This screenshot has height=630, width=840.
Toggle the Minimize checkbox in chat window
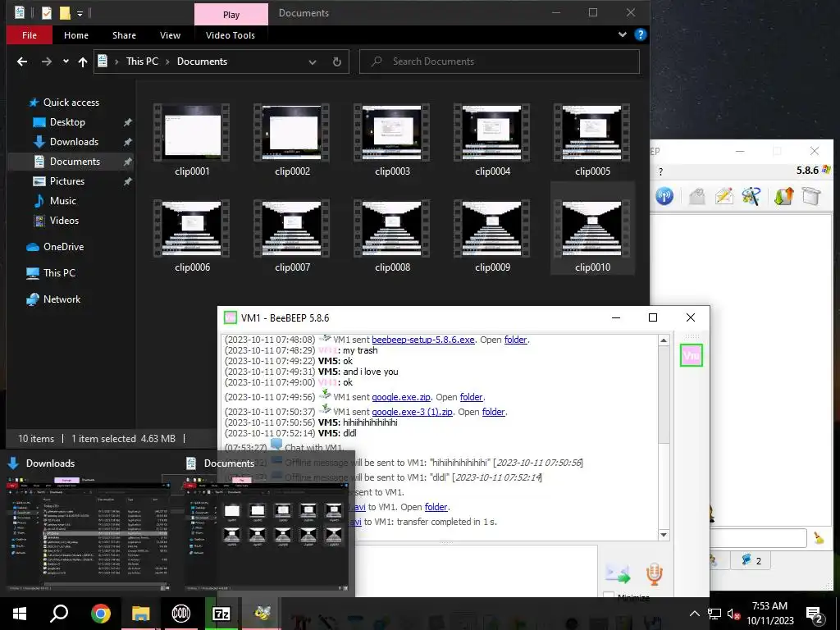point(609,596)
